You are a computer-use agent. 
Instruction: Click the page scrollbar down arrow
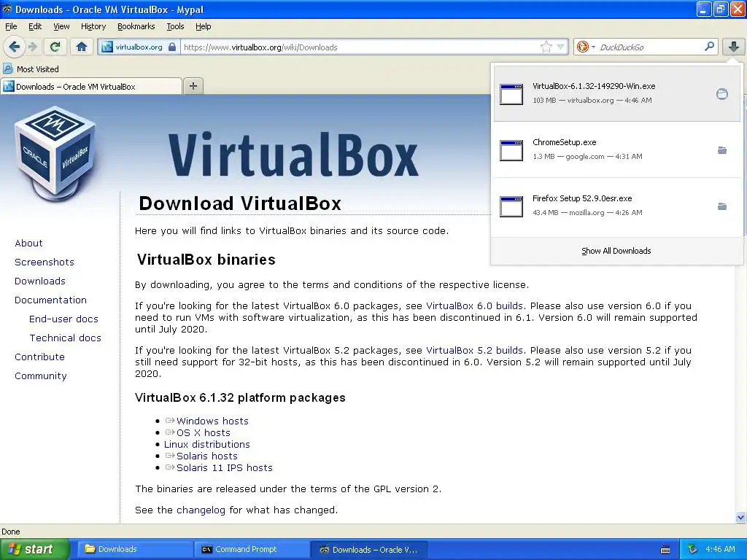tap(740, 517)
